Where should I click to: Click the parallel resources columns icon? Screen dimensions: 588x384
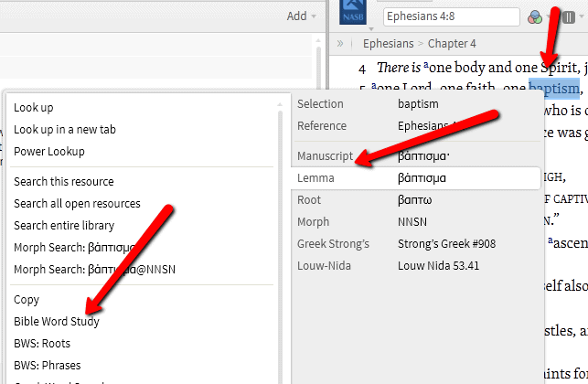(x=569, y=16)
